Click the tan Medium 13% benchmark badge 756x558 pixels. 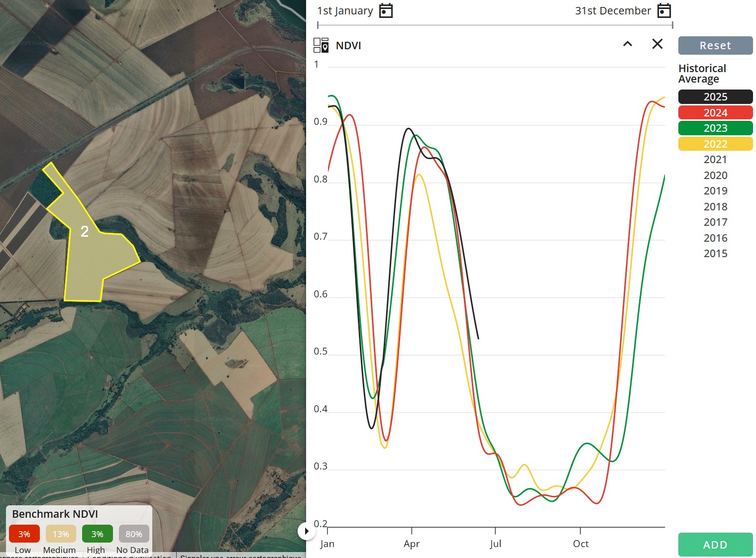coord(60,534)
